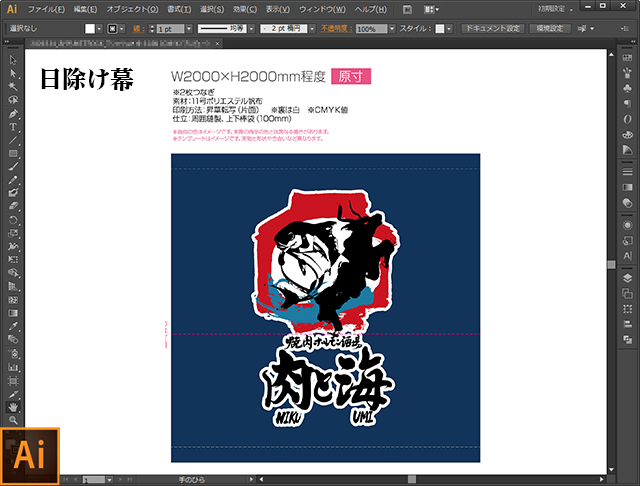Select the Pencil tool

pyautogui.click(x=13, y=180)
